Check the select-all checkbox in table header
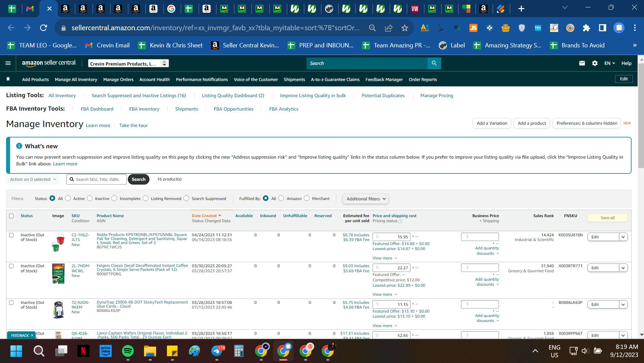Screen dimensions: 644x363 tap(11, 216)
